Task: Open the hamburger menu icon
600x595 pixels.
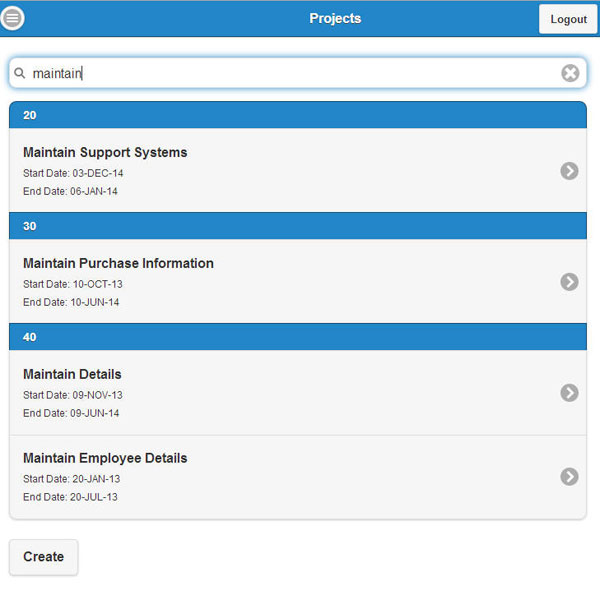Action: coord(13,18)
